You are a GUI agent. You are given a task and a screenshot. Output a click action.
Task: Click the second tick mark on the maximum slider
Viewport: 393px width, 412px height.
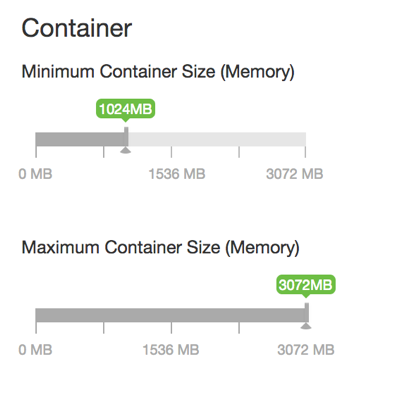click(x=104, y=328)
